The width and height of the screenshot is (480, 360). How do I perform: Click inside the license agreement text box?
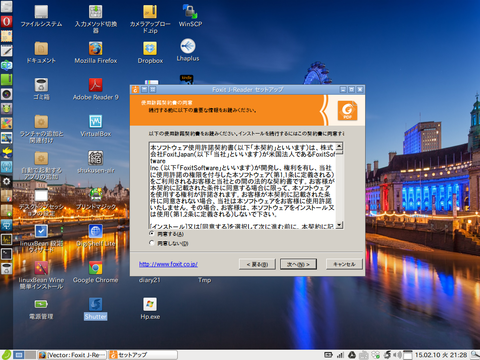point(242,186)
